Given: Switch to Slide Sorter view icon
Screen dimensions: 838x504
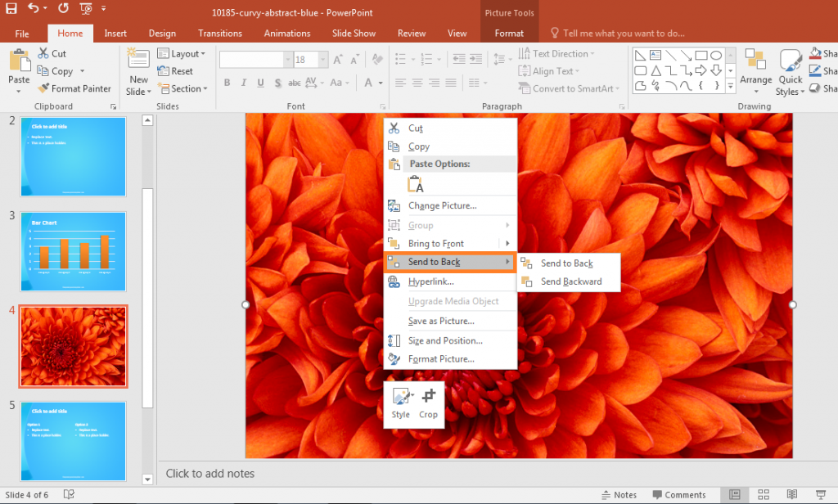Looking at the screenshot, I should tap(764, 494).
